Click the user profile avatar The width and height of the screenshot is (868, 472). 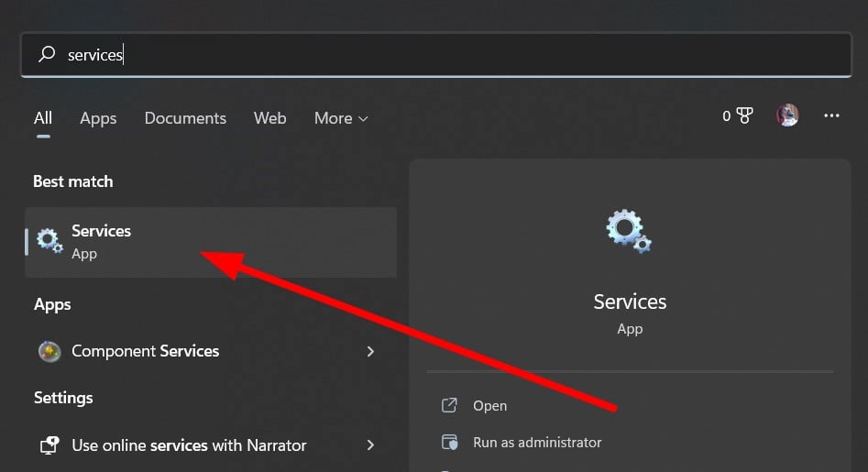[787, 115]
